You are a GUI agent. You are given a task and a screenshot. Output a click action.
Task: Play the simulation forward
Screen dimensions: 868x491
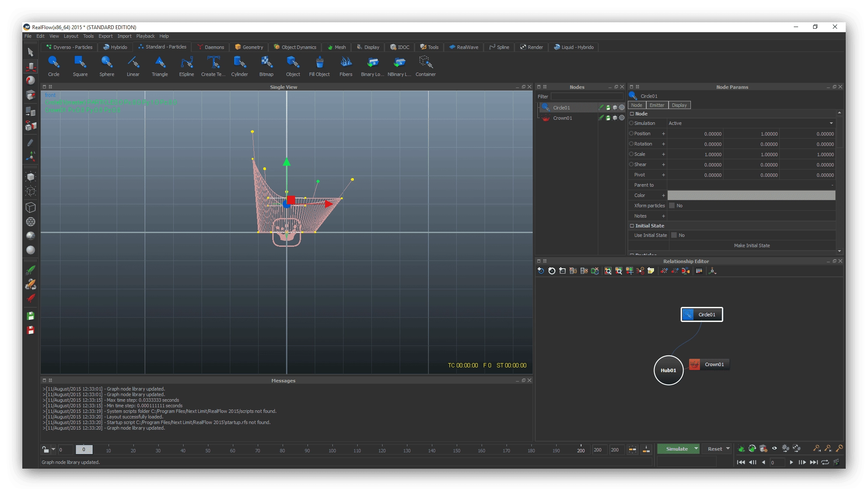791,462
